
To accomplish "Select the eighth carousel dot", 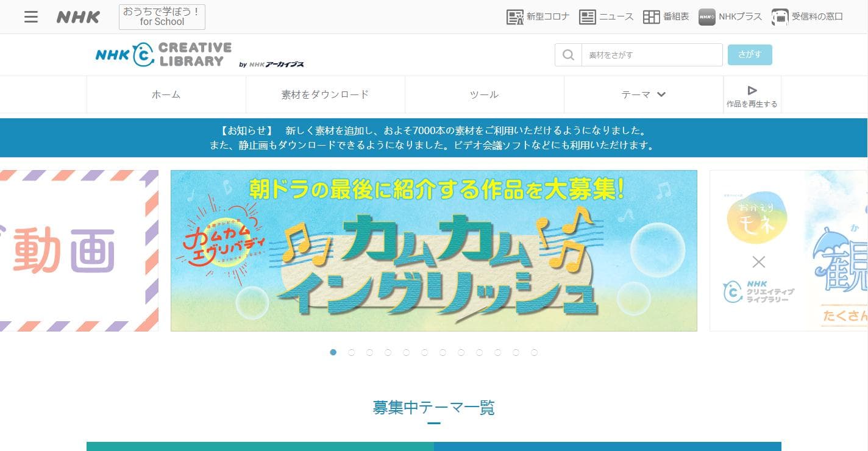I will coord(461,352).
